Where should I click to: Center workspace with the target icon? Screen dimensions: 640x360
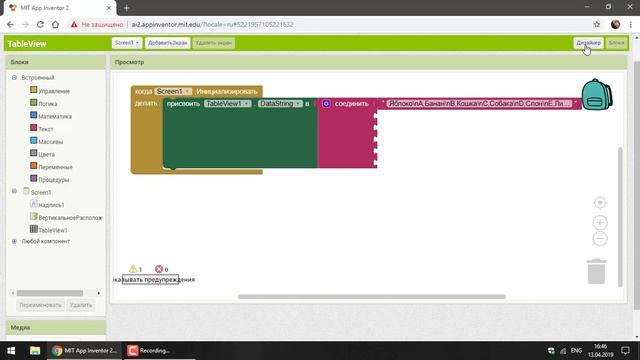(600, 202)
